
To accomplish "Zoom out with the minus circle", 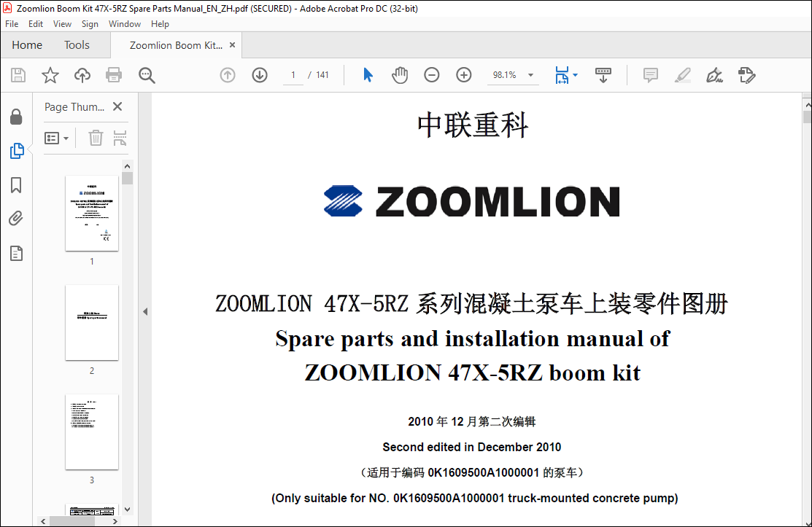I will [x=431, y=75].
